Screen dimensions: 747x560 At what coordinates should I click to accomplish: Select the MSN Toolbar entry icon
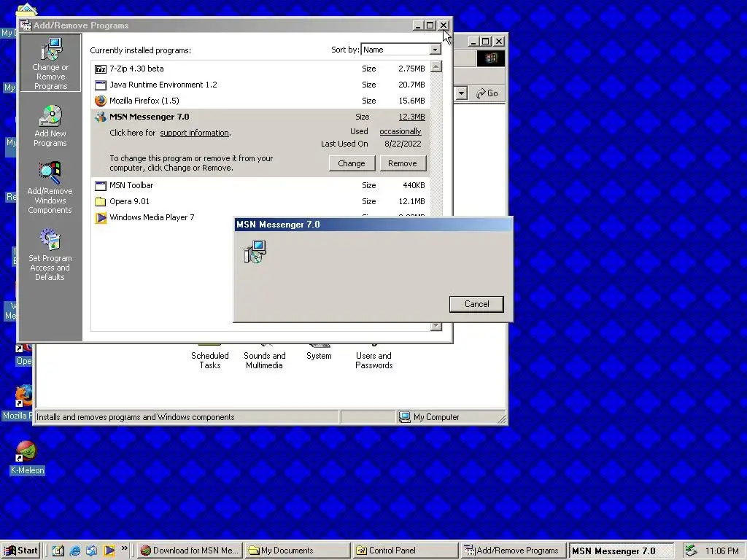click(x=100, y=186)
